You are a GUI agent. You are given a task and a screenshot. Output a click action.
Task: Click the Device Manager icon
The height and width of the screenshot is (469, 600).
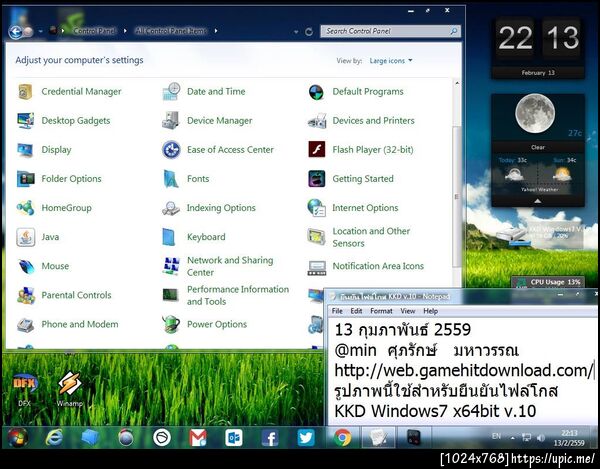pos(171,121)
